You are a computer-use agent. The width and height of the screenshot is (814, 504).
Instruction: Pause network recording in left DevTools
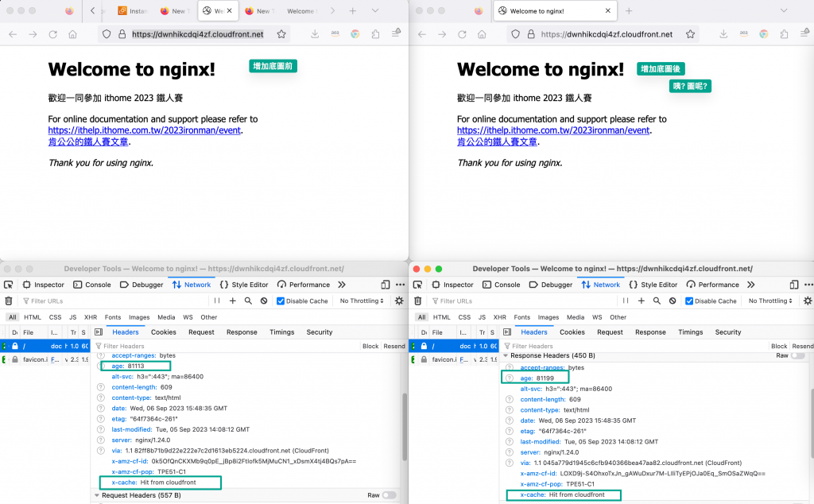pos(217,300)
